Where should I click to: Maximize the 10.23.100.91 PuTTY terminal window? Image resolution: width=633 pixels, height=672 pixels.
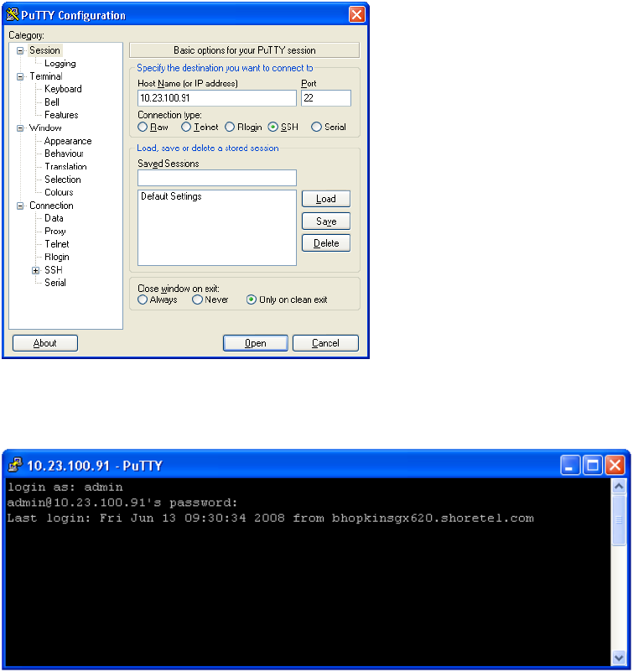593,465
